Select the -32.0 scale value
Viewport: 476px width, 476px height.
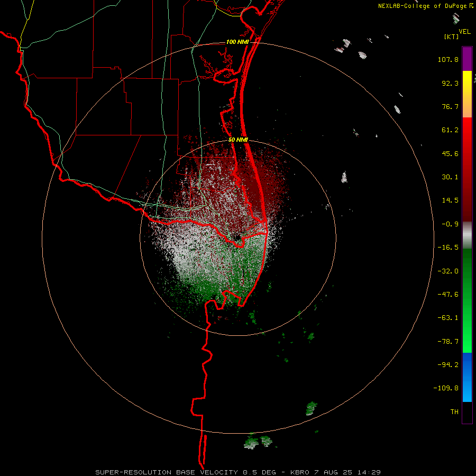(448, 271)
